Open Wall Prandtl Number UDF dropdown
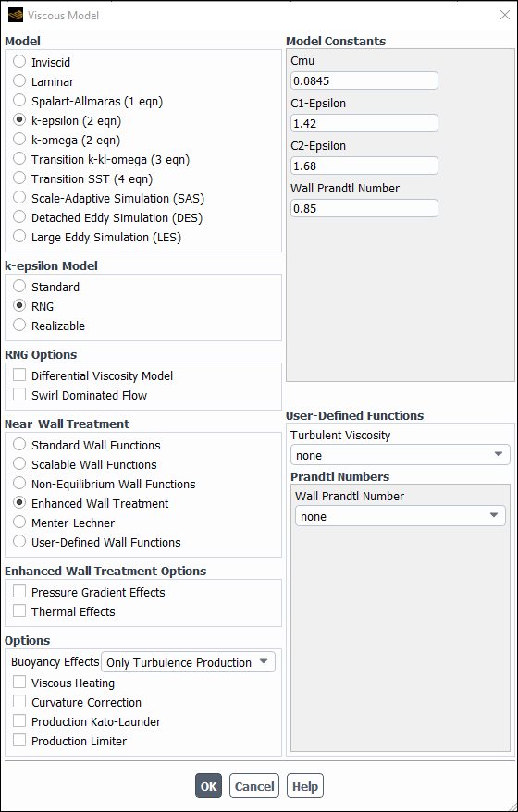 tap(401, 516)
